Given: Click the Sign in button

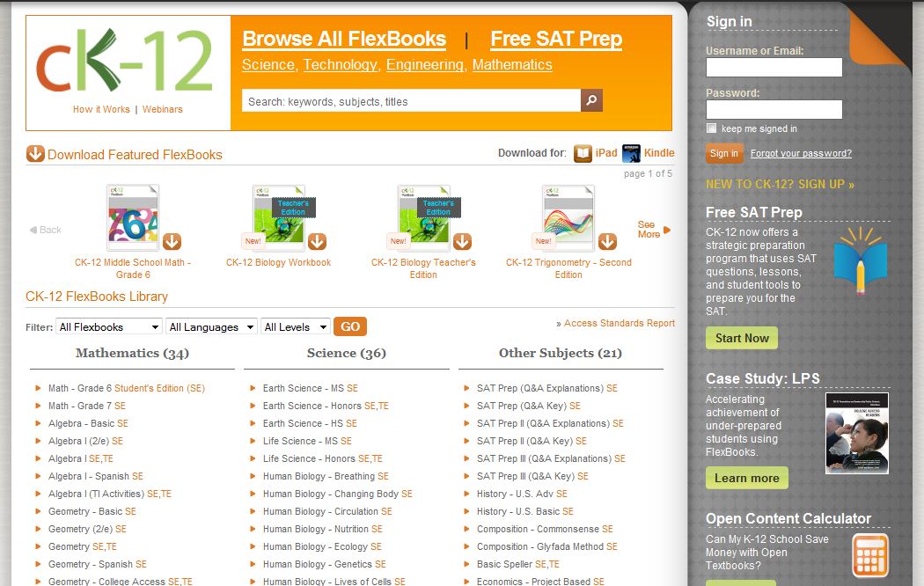Looking at the screenshot, I should 723,154.
